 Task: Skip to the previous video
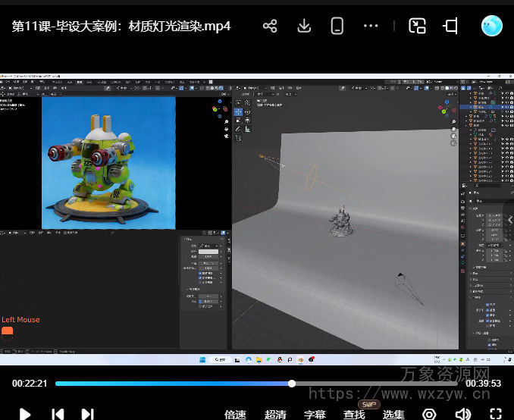tap(58, 414)
